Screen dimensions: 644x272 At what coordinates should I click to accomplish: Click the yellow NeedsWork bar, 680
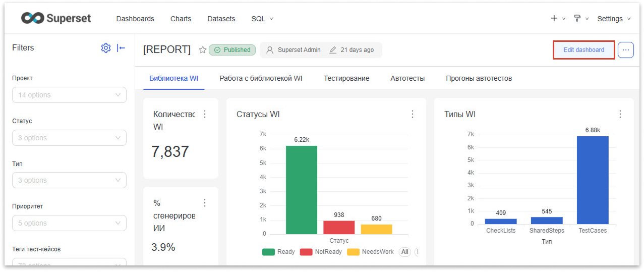pos(376,229)
